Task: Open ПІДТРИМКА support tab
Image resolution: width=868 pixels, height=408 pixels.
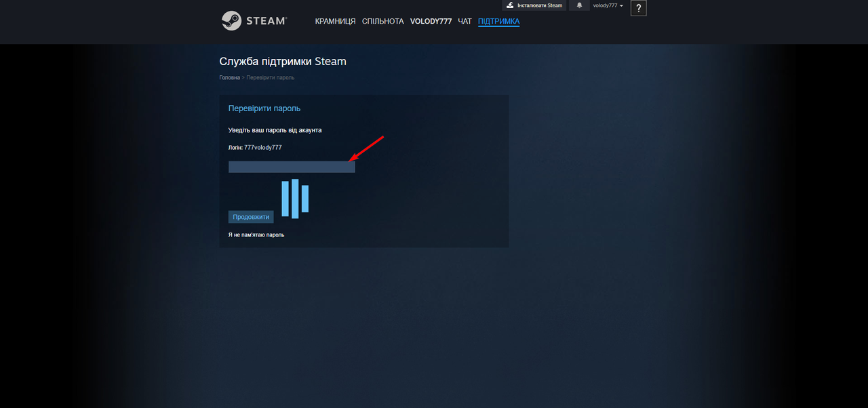Action: (498, 22)
